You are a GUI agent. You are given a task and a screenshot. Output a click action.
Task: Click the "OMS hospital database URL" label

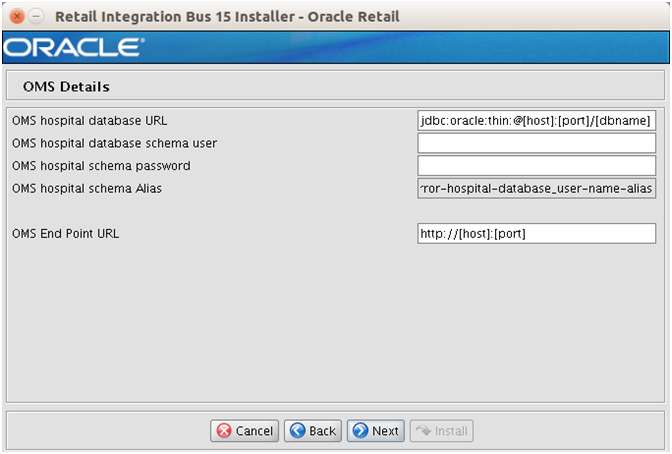tap(90, 120)
